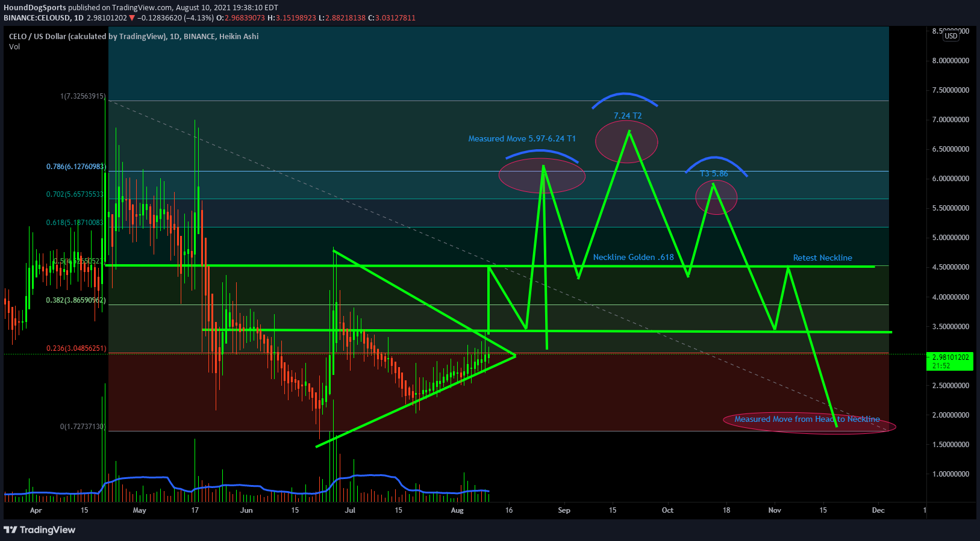980x541 pixels.
Task: Select the Fib level 0.236(3.04856251) label
Action: 76,348
